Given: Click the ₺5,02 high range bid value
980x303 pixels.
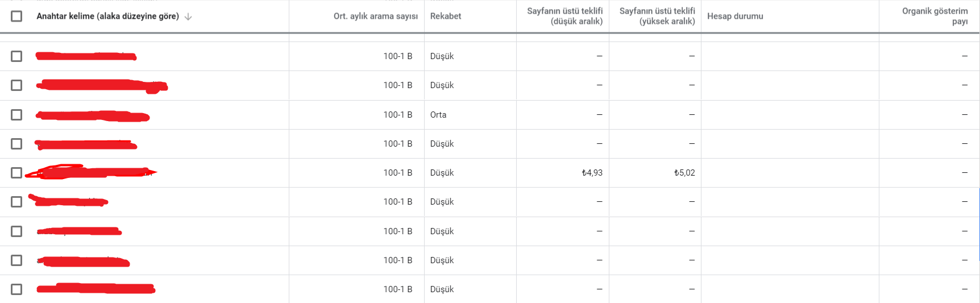Looking at the screenshot, I should tap(684, 173).
